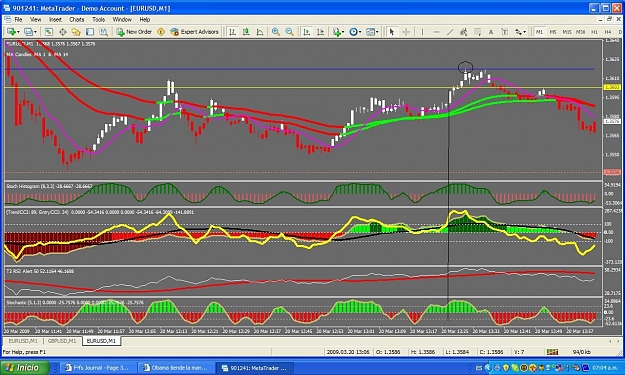Expand the Indicators dropdown arrow
Viewport: 625px width, 375px height.
343,32
